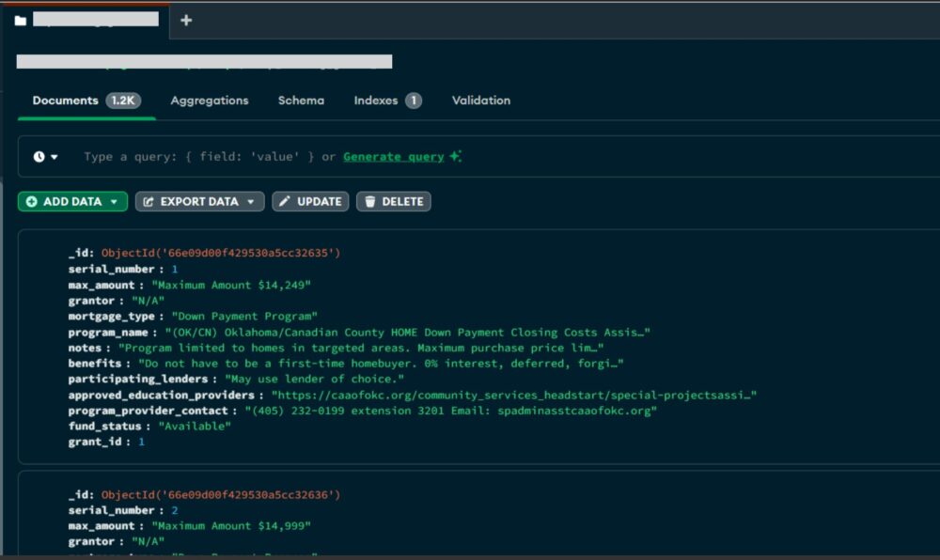
Task: Click the fund_status "Available" value
Action: click(194, 426)
